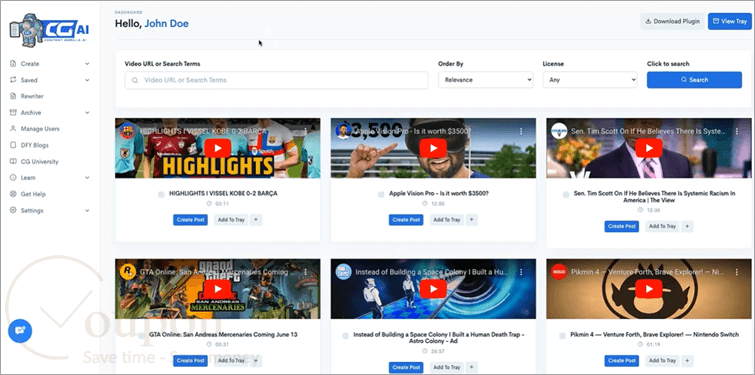Expand the Archive chevron arrow

point(87,113)
